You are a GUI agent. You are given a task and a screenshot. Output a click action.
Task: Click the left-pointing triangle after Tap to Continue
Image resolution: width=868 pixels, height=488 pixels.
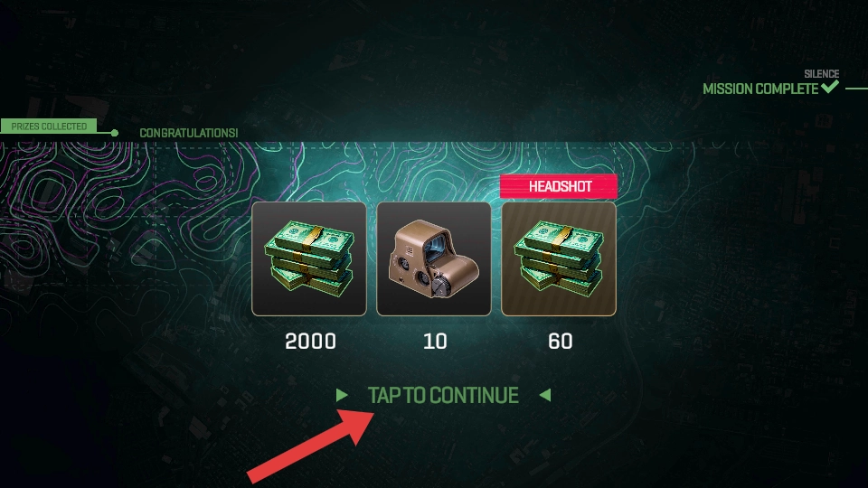tap(545, 395)
